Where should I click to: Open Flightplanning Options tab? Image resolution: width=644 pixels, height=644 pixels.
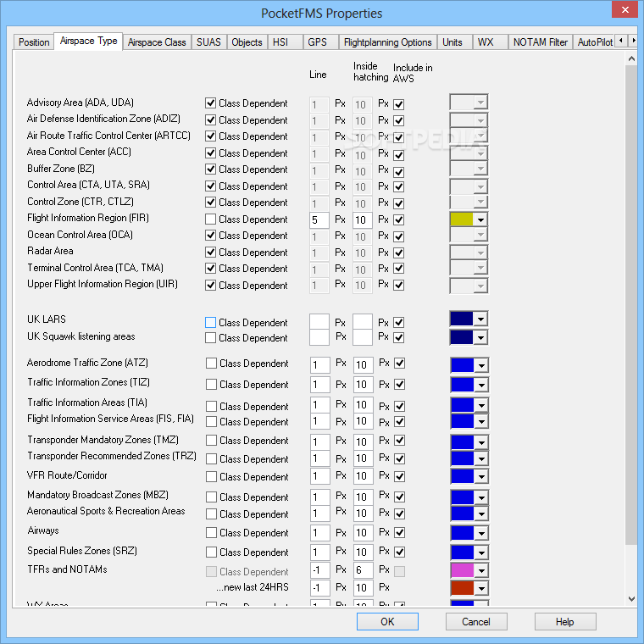coord(388,42)
